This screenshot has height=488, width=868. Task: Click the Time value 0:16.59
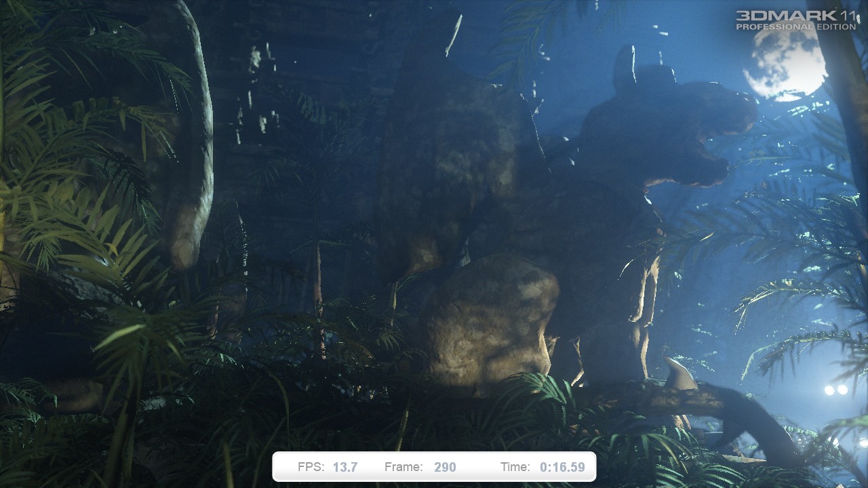(562, 467)
